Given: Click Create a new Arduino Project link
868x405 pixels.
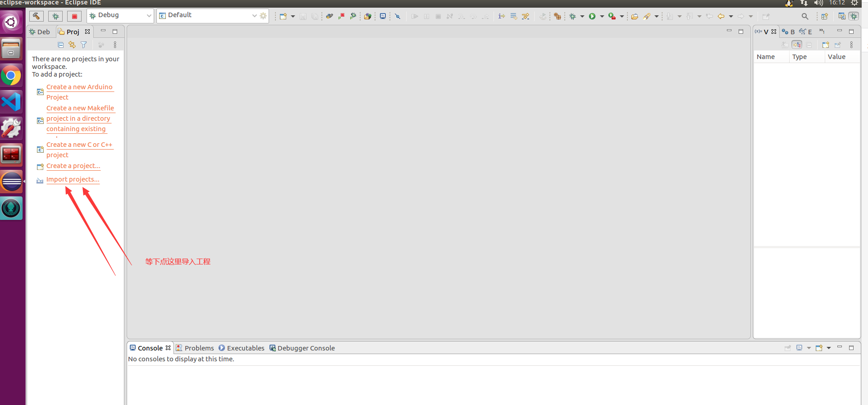Looking at the screenshot, I should click(80, 92).
